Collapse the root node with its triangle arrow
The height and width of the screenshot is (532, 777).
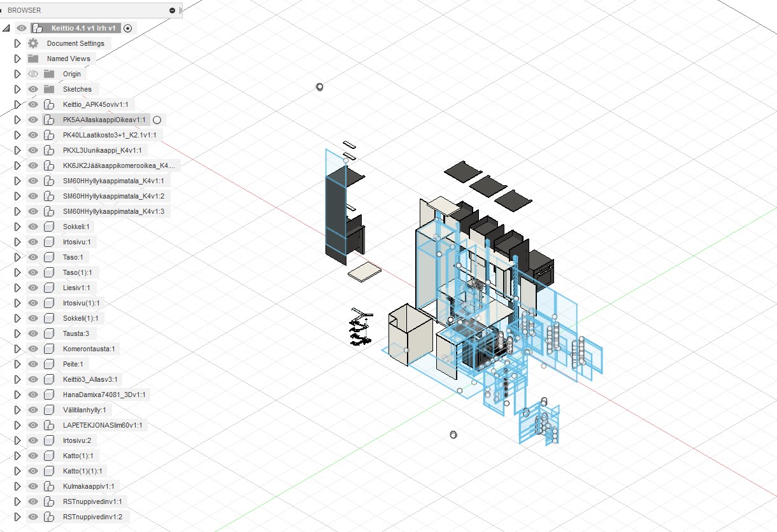click(x=6, y=28)
